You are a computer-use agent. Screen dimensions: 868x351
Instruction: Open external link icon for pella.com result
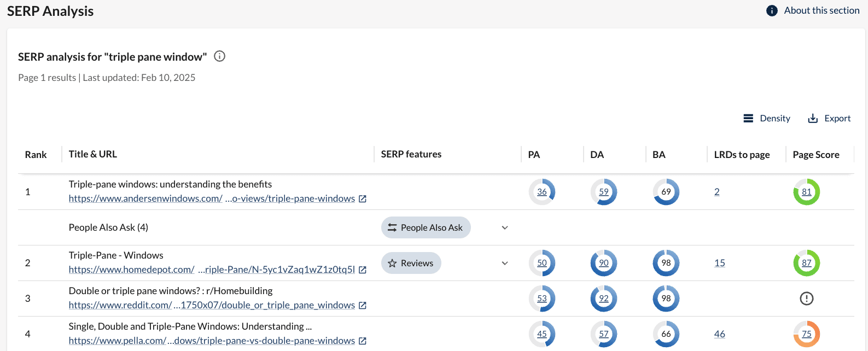[362, 341]
